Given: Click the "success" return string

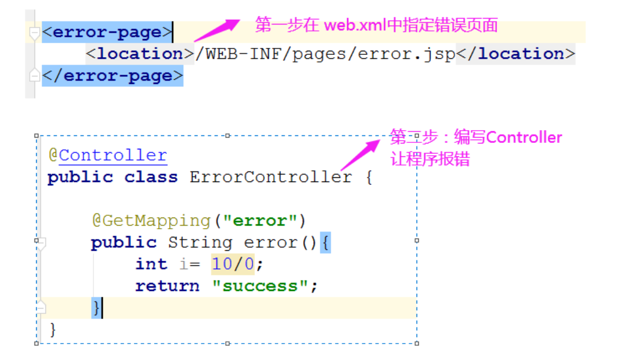Looking at the screenshot, I should coord(260,286).
